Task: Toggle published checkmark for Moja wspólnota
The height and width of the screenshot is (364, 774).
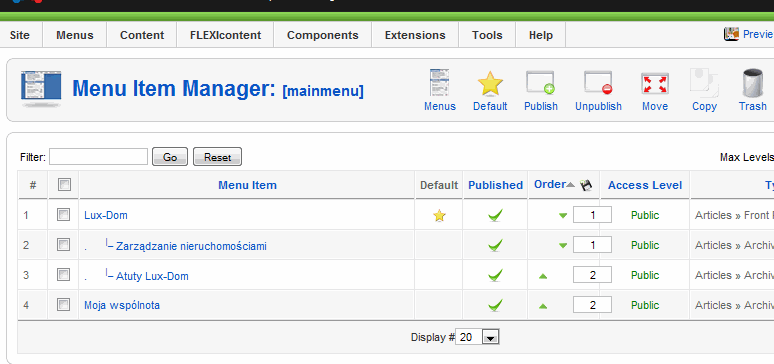Action: click(495, 305)
